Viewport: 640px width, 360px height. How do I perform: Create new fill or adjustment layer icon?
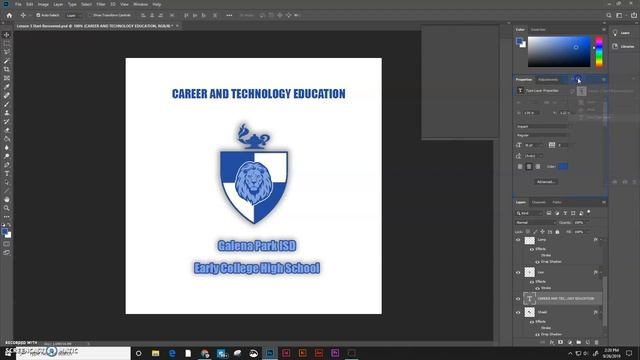pyautogui.click(x=569, y=342)
